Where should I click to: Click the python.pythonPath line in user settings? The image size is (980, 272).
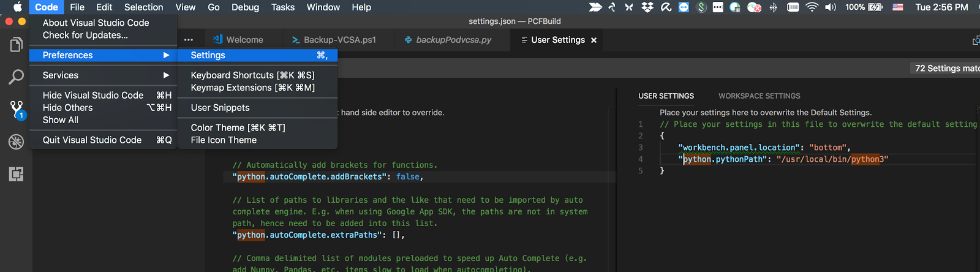click(783, 159)
